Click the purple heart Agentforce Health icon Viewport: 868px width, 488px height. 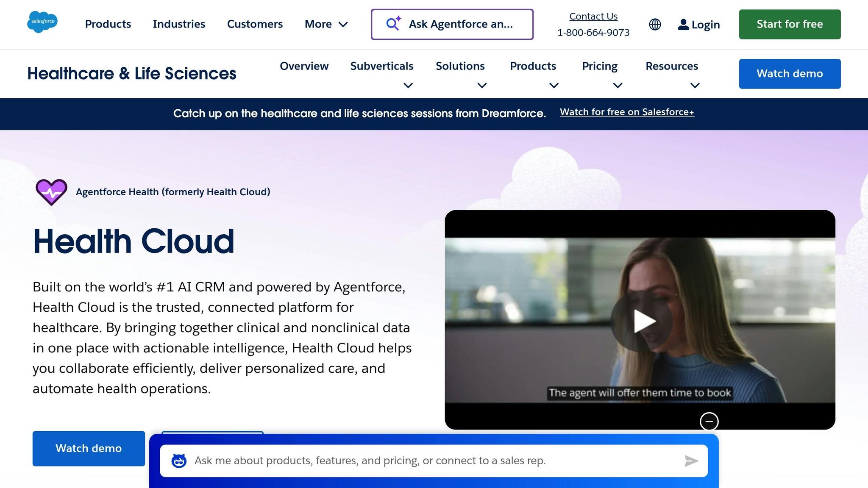tap(51, 192)
